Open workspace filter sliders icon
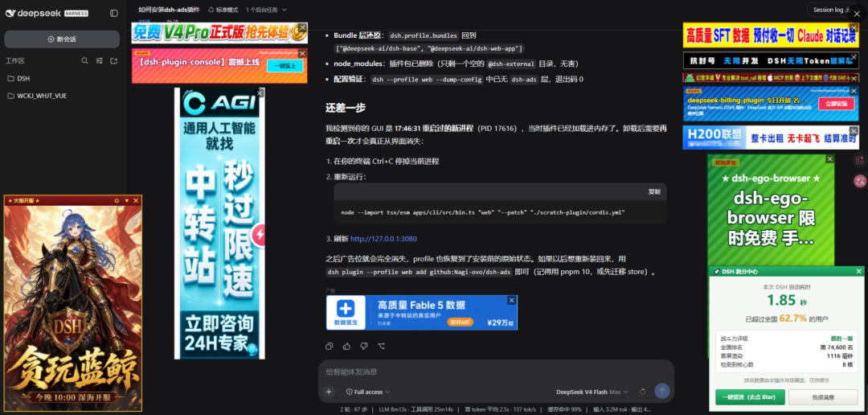The image size is (868, 415). pos(99,61)
